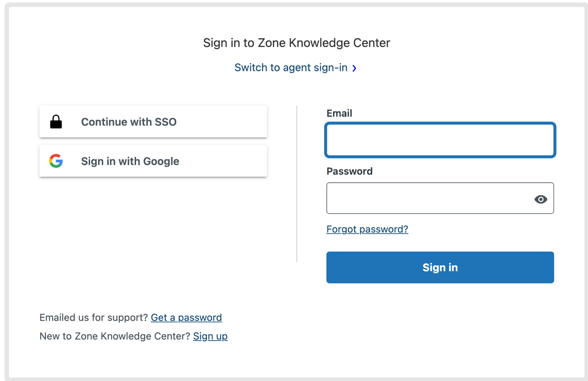This screenshot has height=381, width=588.
Task: Click the Password field label
Action: (x=350, y=171)
